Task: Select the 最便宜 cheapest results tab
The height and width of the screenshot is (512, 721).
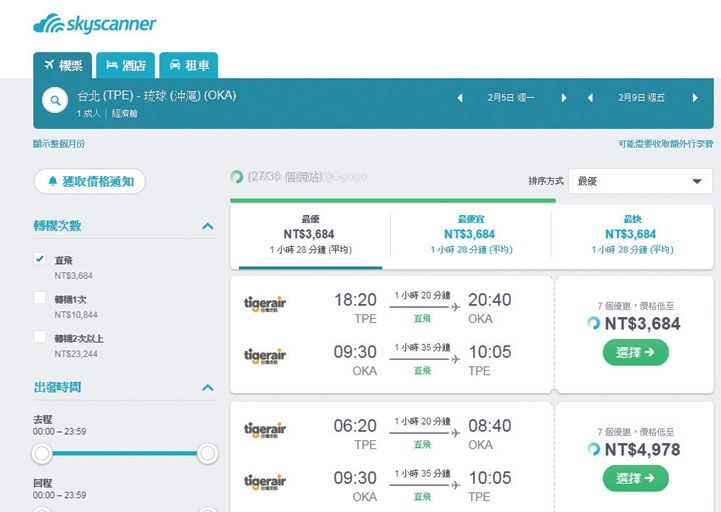Action: pos(471,236)
